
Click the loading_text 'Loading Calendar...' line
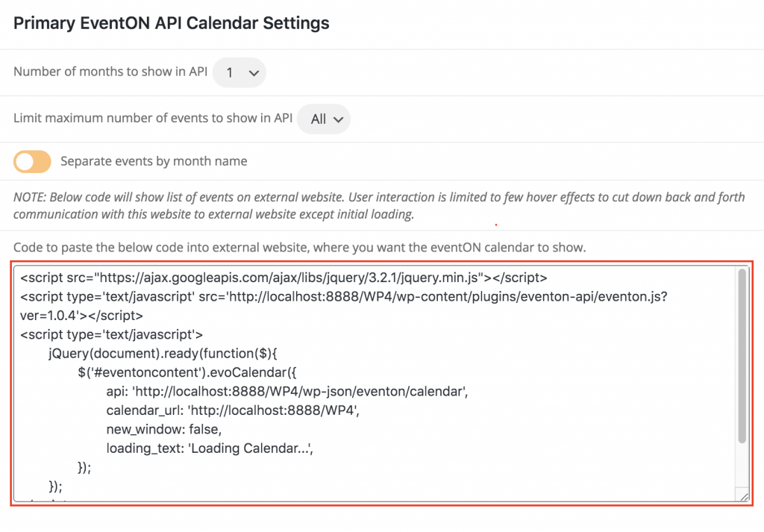tap(210, 448)
